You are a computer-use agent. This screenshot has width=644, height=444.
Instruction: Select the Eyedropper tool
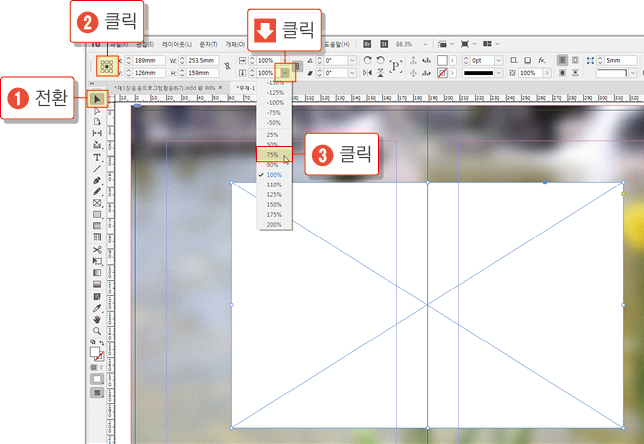pyautogui.click(x=97, y=308)
